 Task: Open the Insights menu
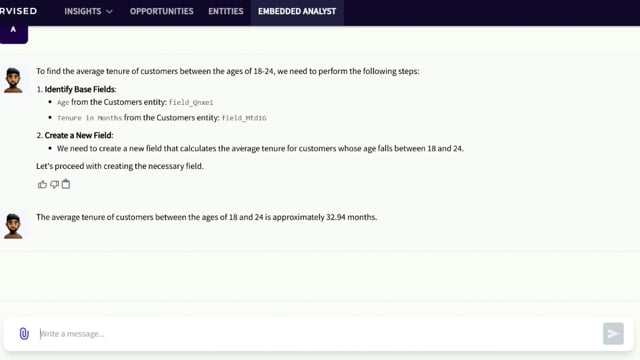click(88, 11)
